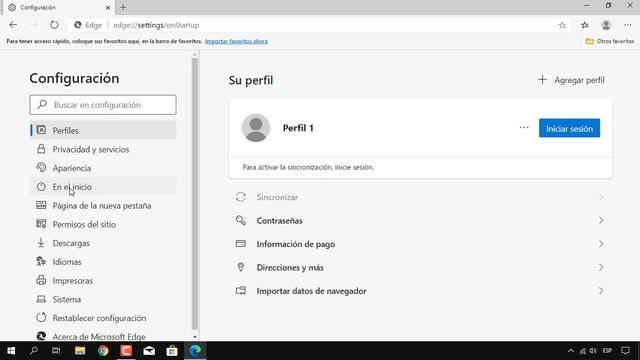Open File Explorer from the taskbar

point(80,351)
